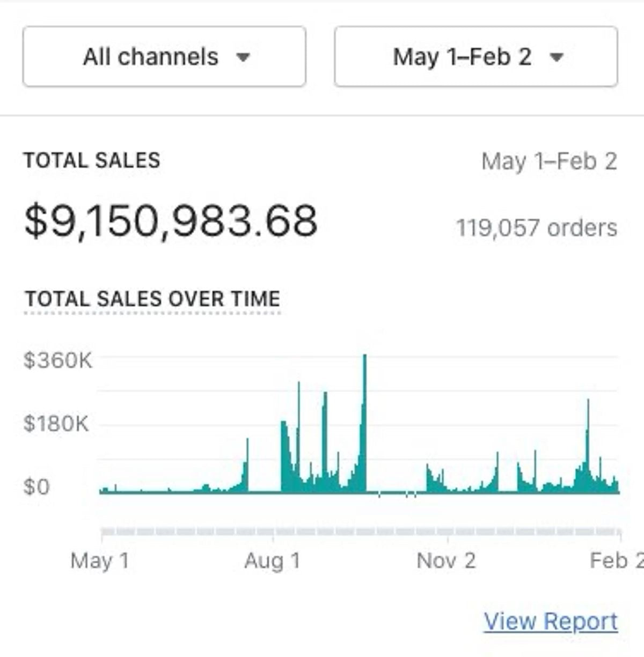644x657 pixels.
Task: Open the All channels dropdown
Action: point(163,57)
